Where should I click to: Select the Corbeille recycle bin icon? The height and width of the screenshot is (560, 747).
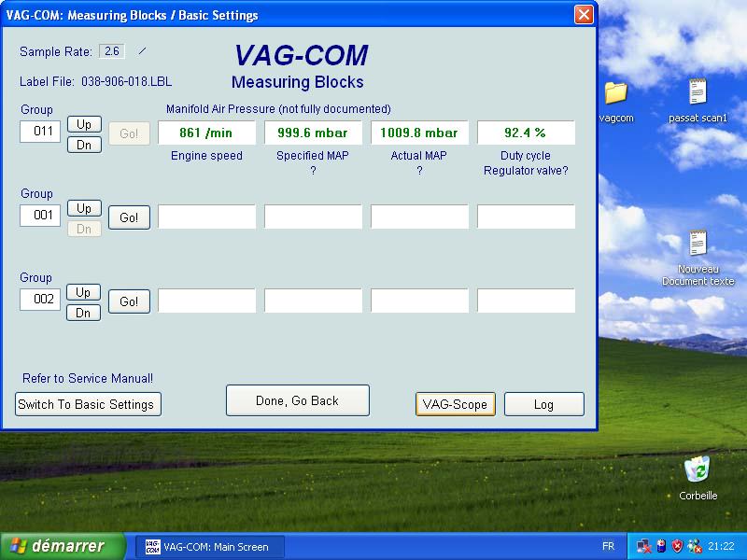click(698, 469)
